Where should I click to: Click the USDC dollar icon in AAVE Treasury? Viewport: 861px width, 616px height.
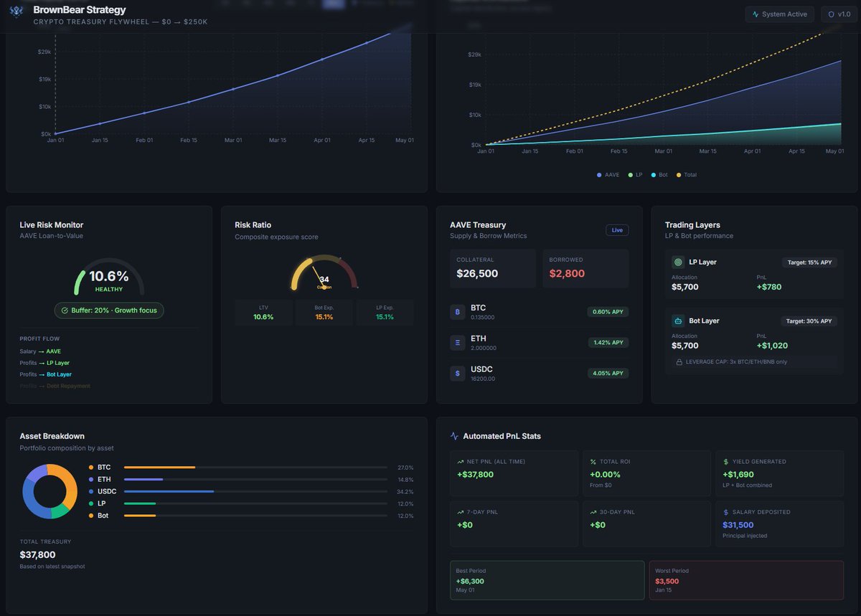(x=457, y=374)
